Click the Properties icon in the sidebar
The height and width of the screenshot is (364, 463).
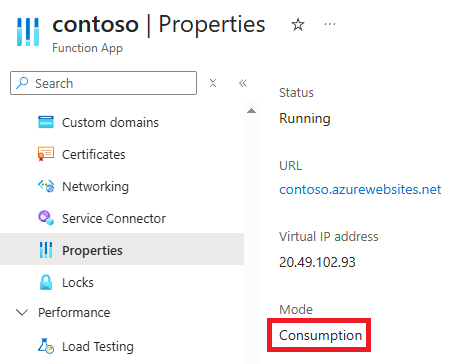tap(46, 250)
